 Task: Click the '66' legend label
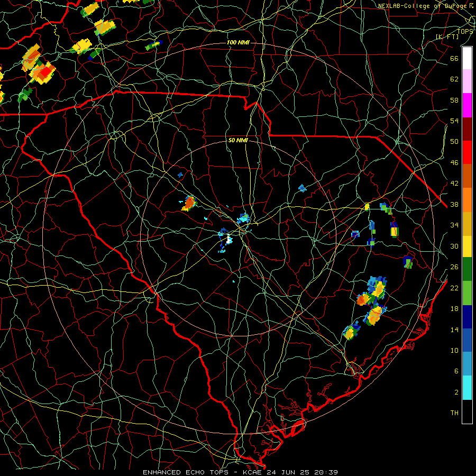[x=454, y=58]
